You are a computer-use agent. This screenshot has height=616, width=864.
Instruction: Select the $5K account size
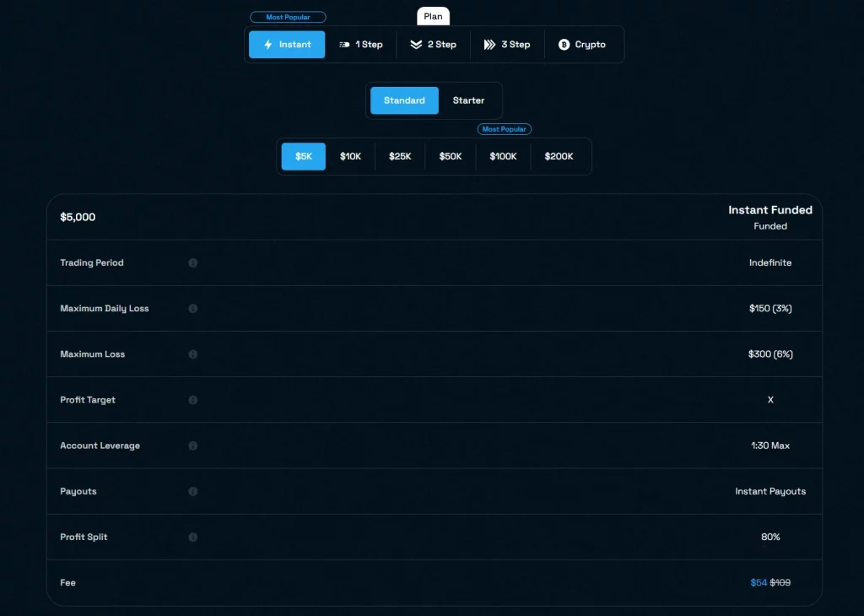click(x=304, y=156)
